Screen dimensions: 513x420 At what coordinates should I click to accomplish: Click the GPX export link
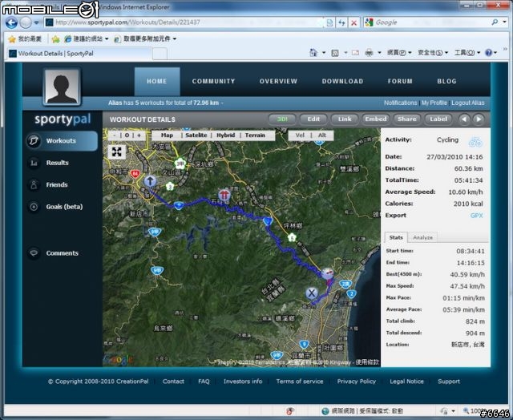(x=477, y=216)
